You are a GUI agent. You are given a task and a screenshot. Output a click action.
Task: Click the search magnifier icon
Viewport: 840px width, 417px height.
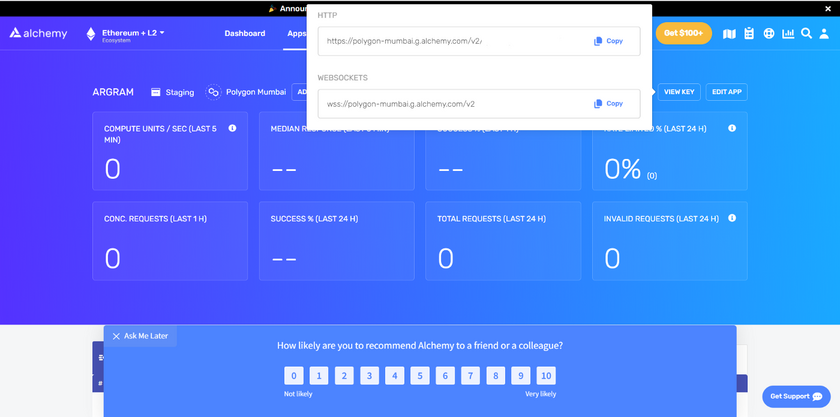[x=806, y=34]
